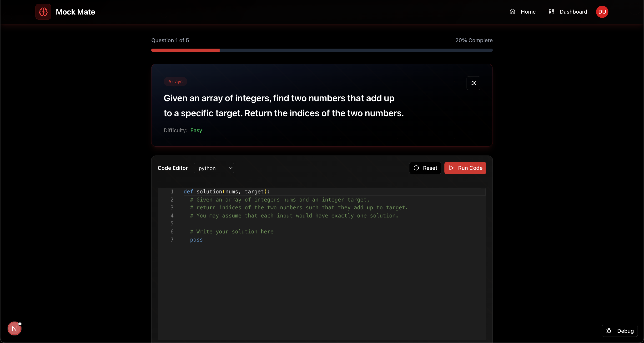Viewport: 644px width, 343px height.
Task: Click the red N dev tools badge
Action: (x=14, y=328)
